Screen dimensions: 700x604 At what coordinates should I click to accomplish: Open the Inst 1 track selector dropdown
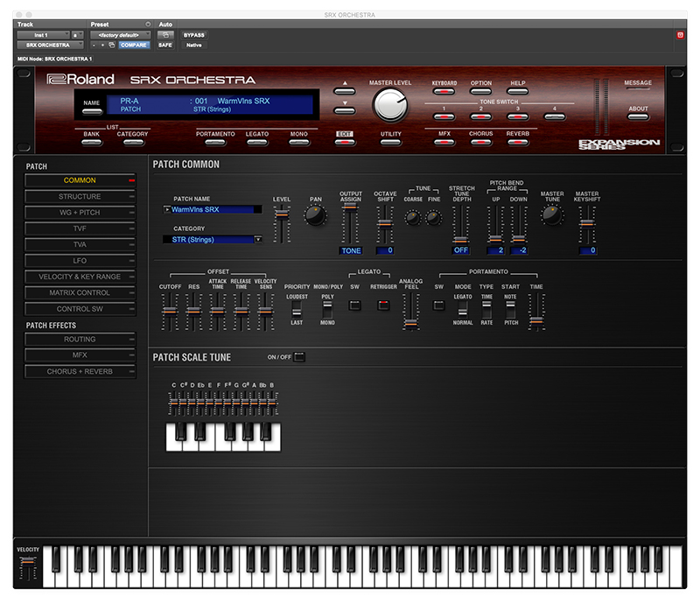tap(44, 35)
